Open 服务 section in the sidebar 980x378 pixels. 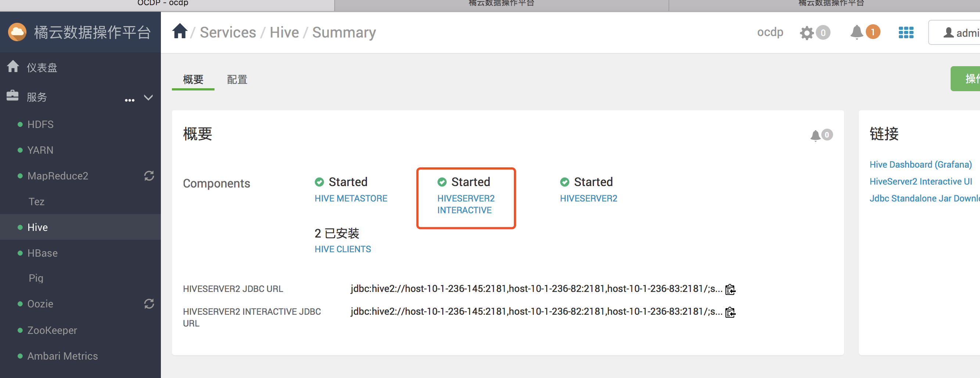(x=37, y=97)
